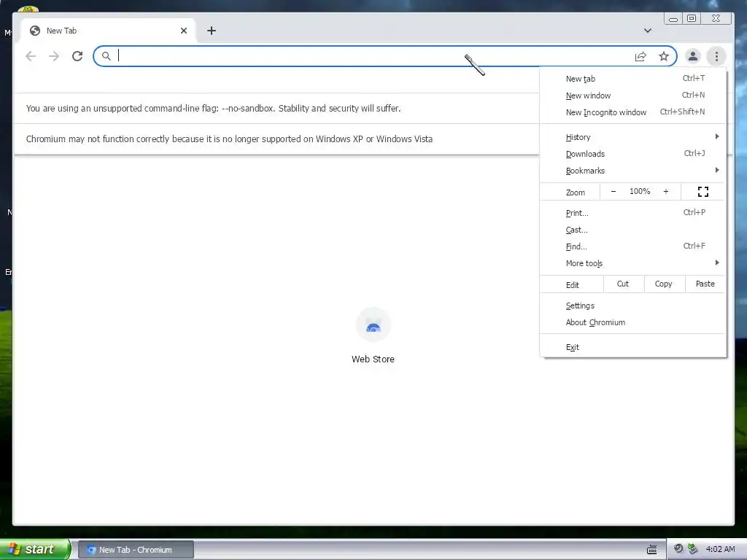747x560 pixels.
Task: Open a new tab with plus button
Action: 212,31
